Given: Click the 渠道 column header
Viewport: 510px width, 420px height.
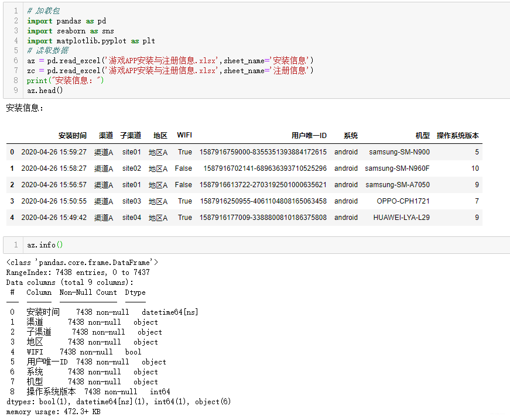Looking at the screenshot, I should coord(106,136).
